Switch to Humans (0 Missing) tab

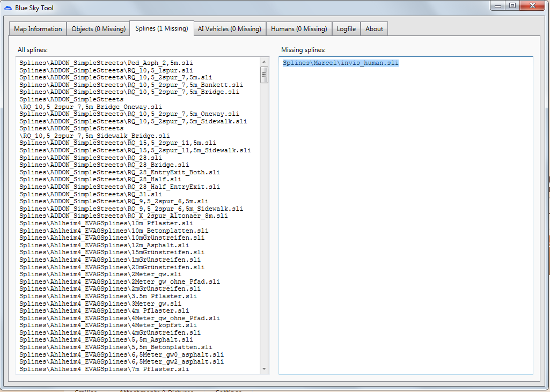click(x=299, y=29)
